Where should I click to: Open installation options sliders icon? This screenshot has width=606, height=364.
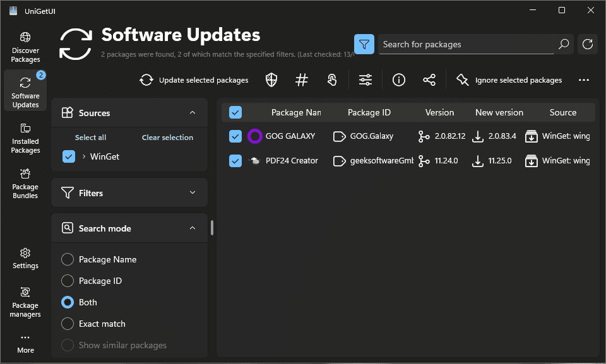point(365,80)
